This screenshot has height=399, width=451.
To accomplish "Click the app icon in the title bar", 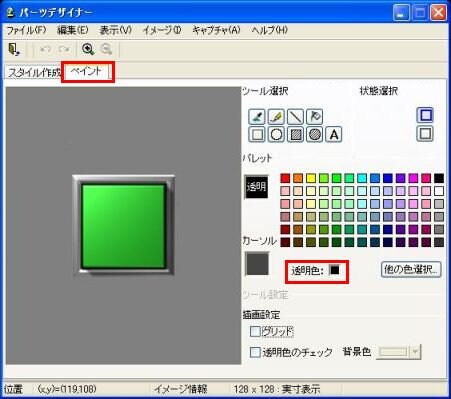I will 11,13.
